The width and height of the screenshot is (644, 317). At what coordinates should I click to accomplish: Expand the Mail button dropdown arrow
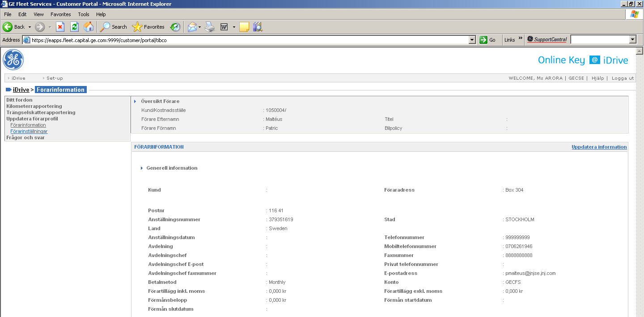tap(199, 27)
